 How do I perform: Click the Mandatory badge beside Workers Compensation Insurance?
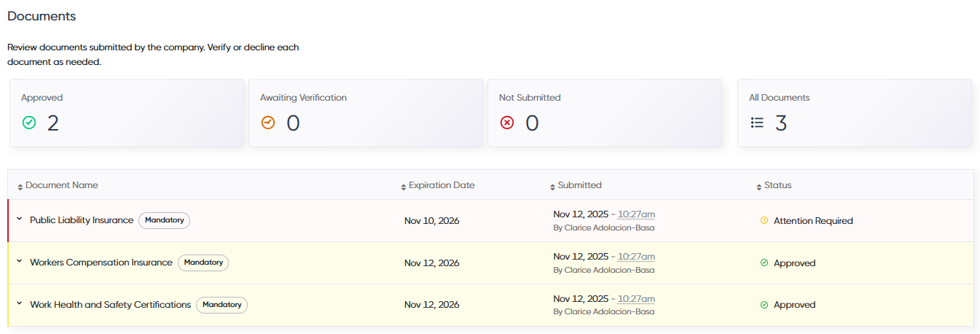(203, 263)
